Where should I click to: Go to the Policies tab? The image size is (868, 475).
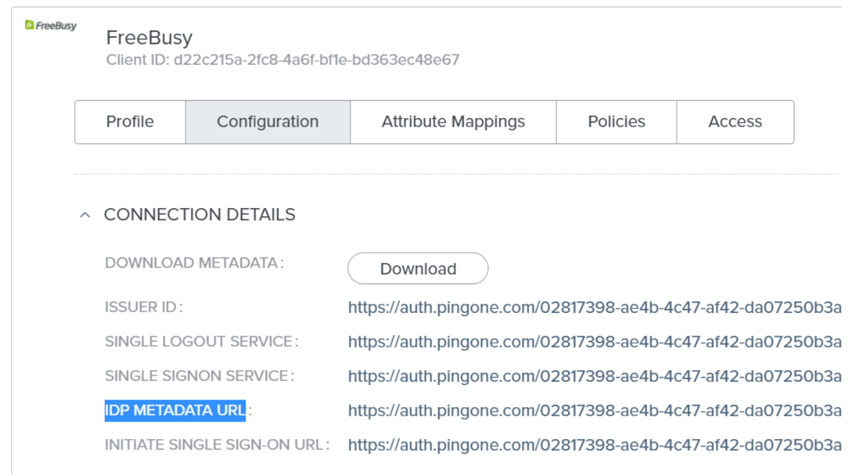point(616,122)
